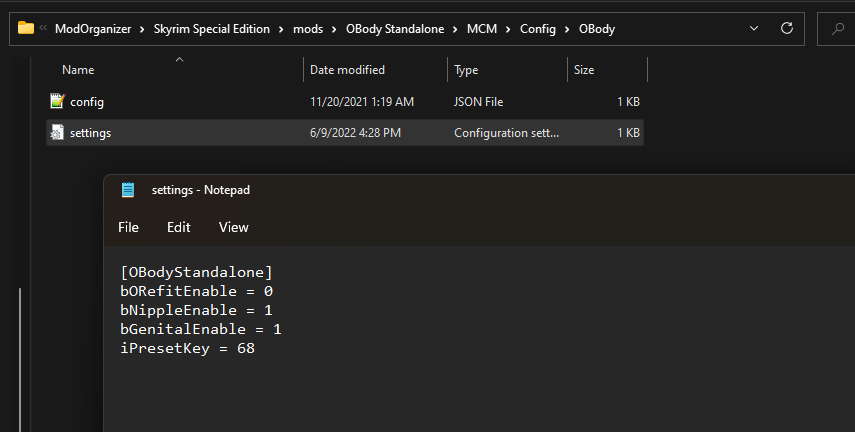Place cursor on bGenitalEnable = 1 line
This screenshot has width=855, height=432.
pos(201,329)
